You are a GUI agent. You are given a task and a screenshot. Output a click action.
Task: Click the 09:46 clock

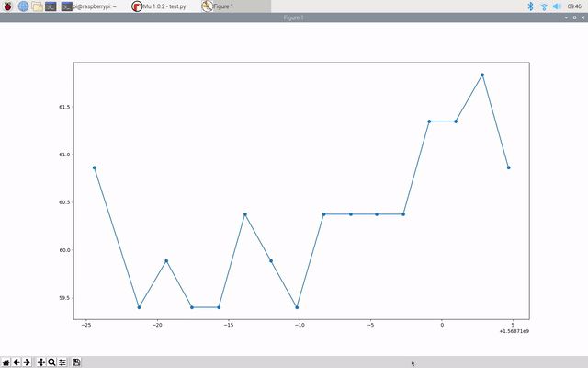pyautogui.click(x=575, y=6)
